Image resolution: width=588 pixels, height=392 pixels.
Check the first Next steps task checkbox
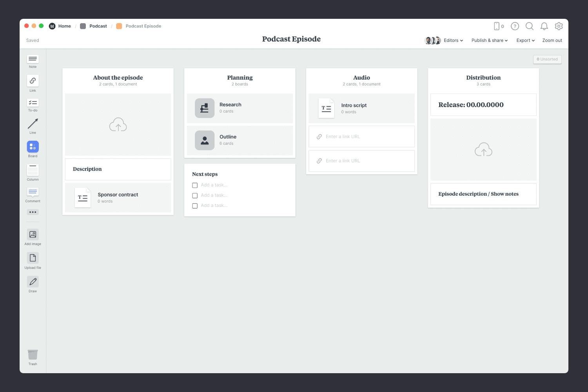(195, 185)
